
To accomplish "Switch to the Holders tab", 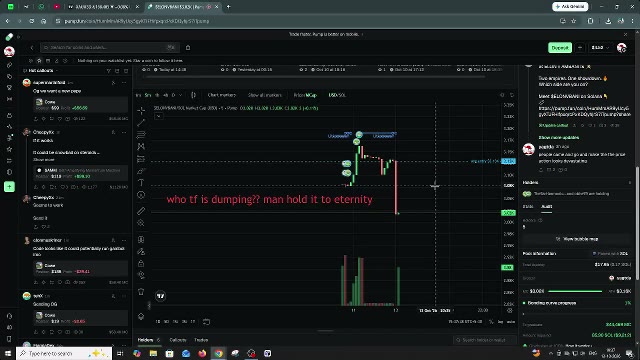I will (x=148, y=340).
